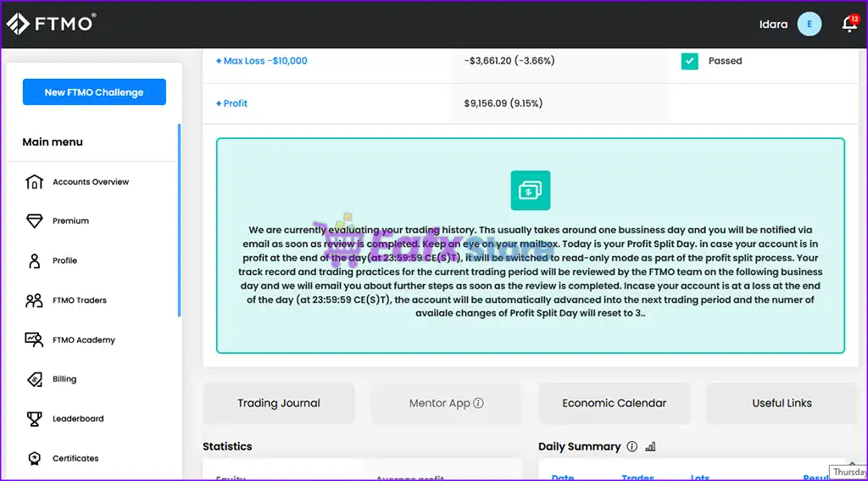
Task: Click the Main menu heading
Action: [x=53, y=142]
